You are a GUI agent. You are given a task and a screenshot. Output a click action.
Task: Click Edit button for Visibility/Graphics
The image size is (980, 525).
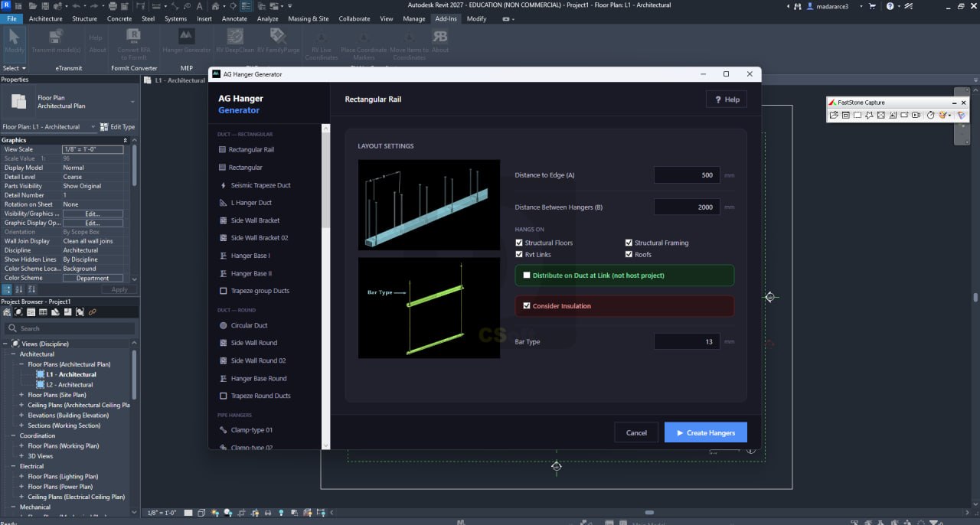pyautogui.click(x=93, y=214)
